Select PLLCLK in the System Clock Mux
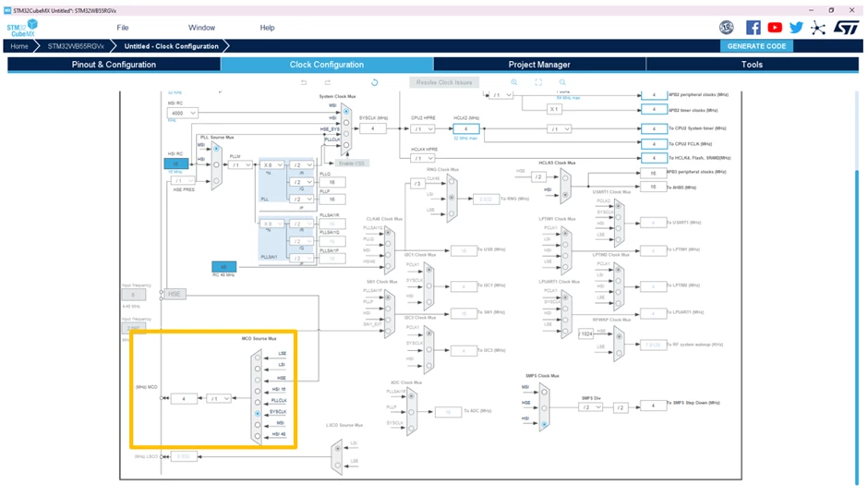 346,145
